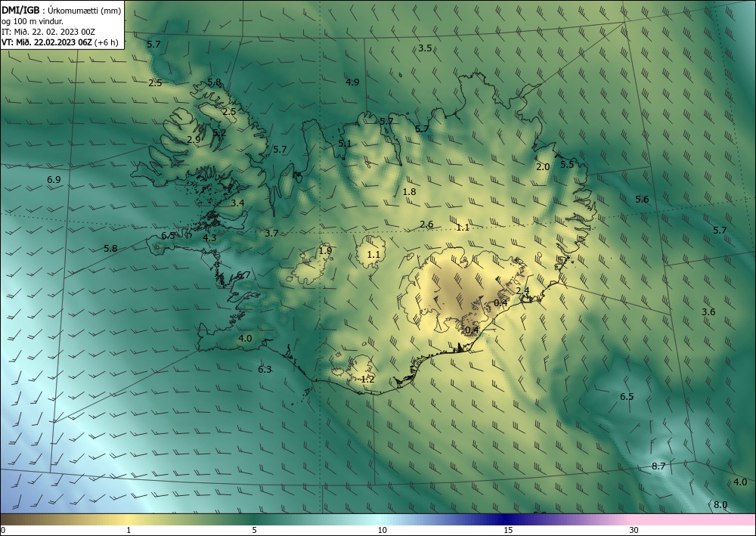Click the 4.9 precipitation value

click(x=352, y=82)
